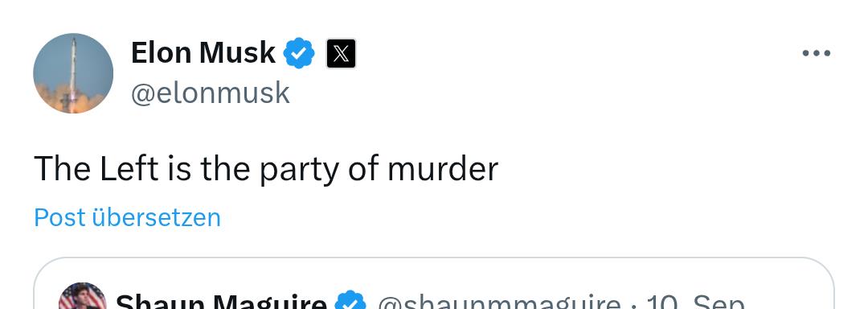Click Elon Musk's blue verified checkmark

point(299,53)
